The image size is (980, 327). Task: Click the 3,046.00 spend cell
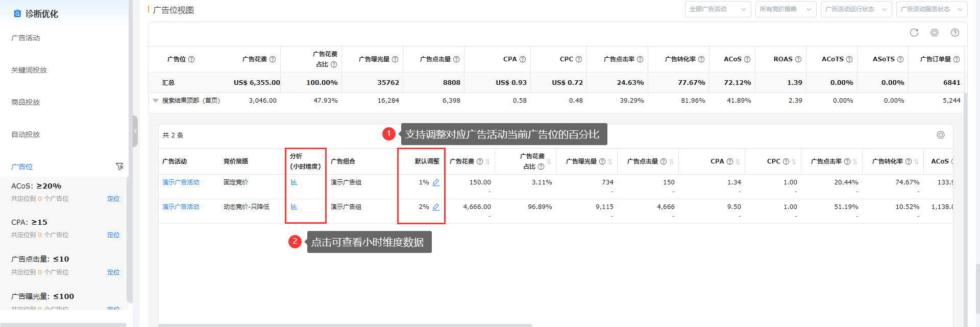pyautogui.click(x=262, y=101)
